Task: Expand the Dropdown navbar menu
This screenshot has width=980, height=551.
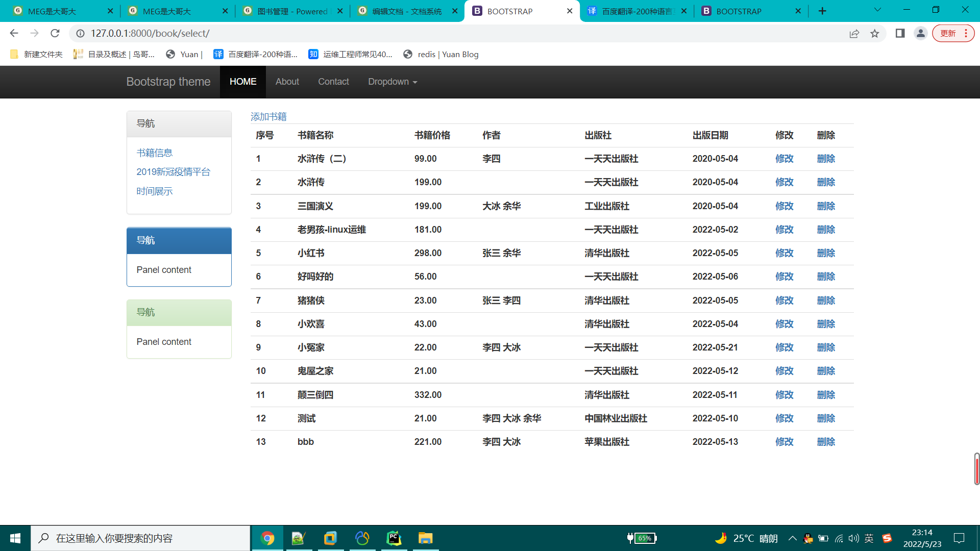Action: tap(393, 82)
